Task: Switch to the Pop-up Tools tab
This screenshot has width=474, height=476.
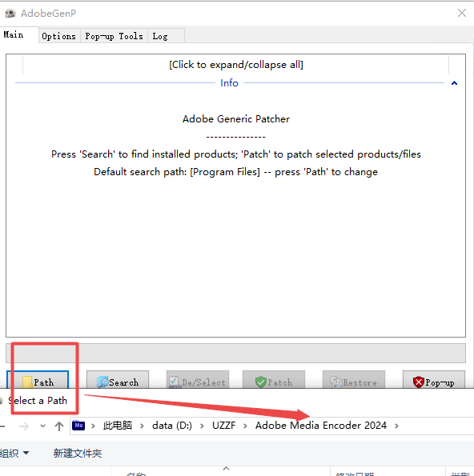Action: click(x=114, y=36)
